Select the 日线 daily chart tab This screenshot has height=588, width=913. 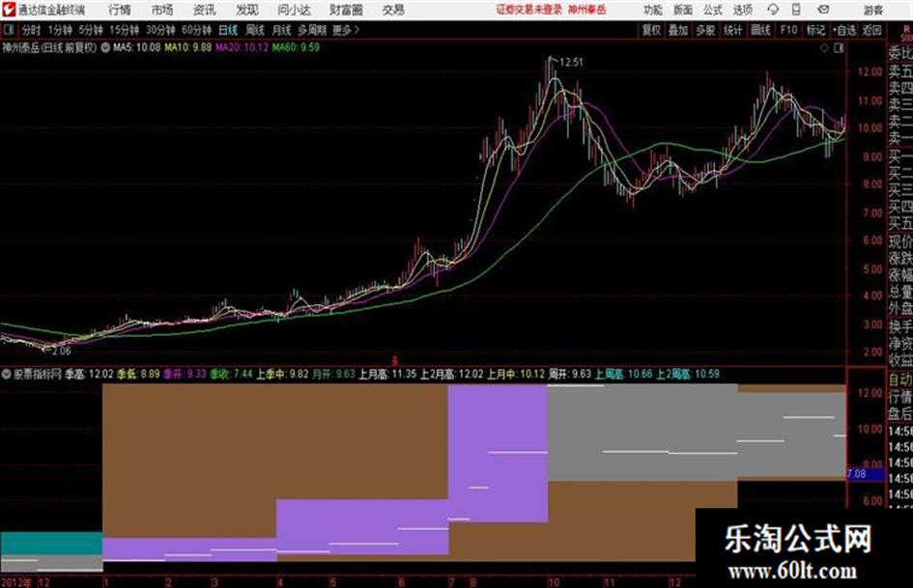228,30
